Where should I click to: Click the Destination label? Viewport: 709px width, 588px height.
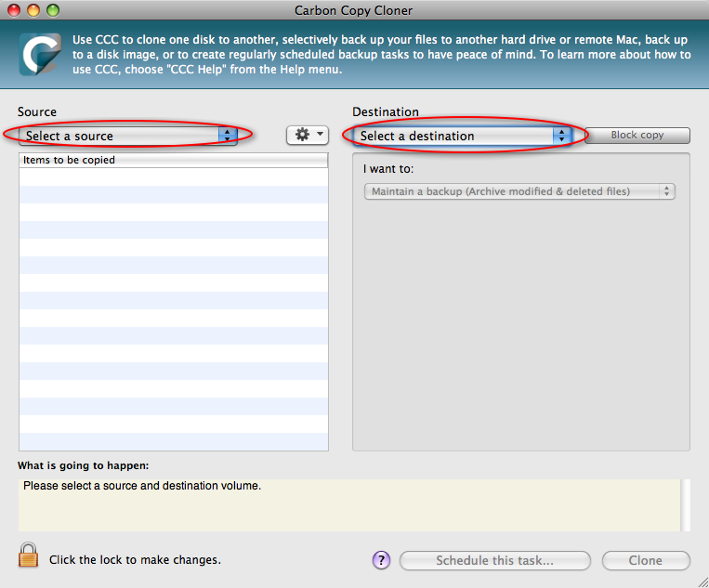tap(386, 111)
